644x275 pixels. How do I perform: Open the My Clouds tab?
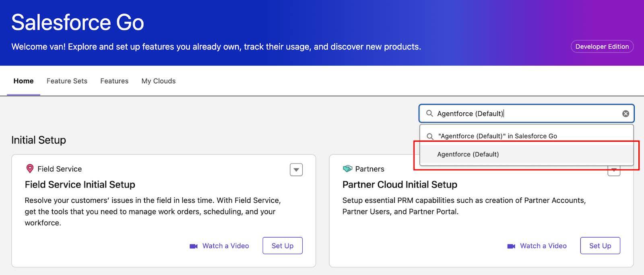click(159, 81)
